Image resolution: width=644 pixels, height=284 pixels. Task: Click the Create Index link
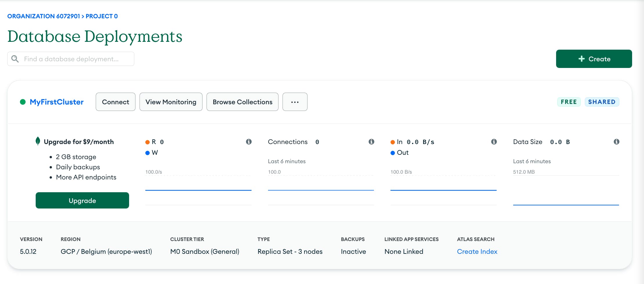477,251
